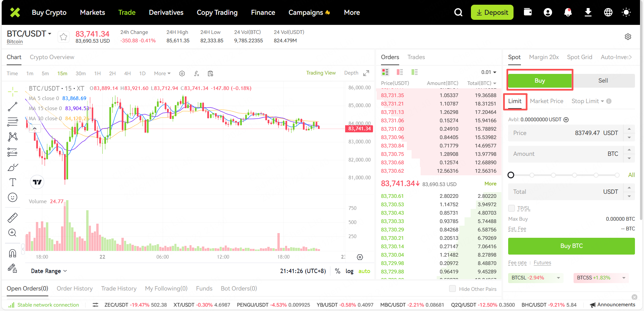Image resolution: width=644 pixels, height=311 pixels.
Task: Check Hide Other Pairs
Action: (452, 289)
